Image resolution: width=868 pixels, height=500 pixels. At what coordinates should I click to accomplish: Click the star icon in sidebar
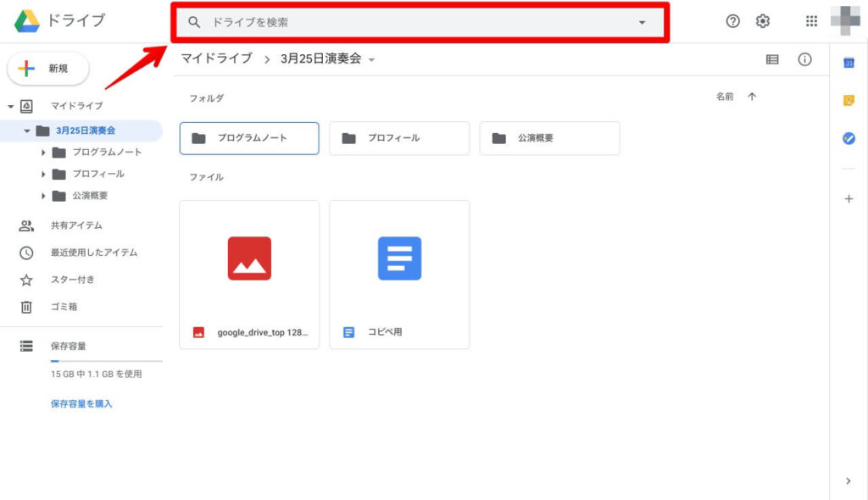(26, 281)
